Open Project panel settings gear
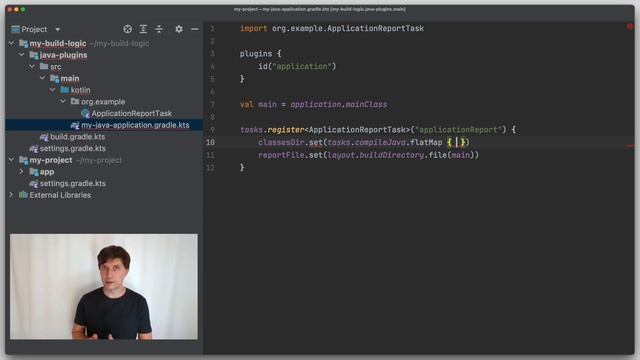 [x=179, y=29]
